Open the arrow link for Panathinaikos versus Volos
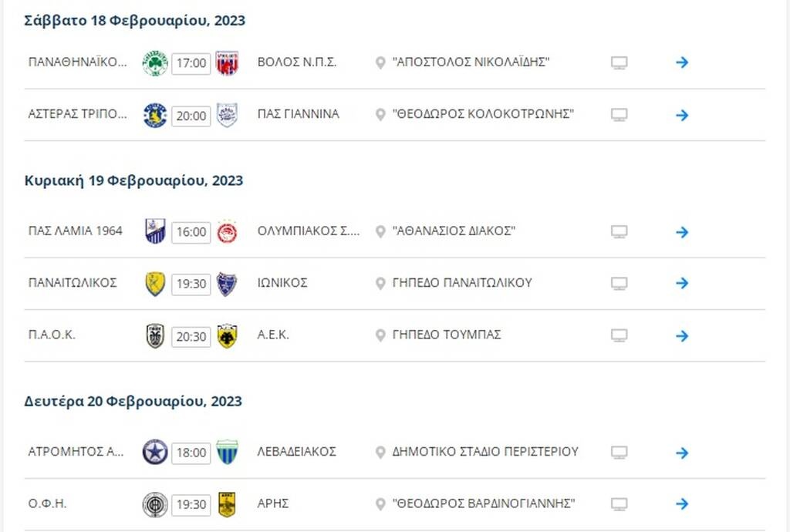The height and width of the screenshot is (532, 790). click(x=682, y=62)
